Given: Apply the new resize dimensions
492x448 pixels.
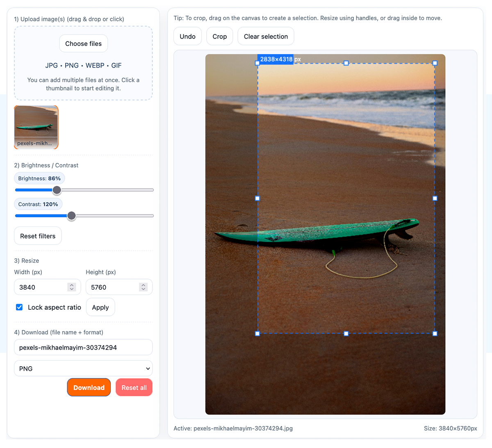Looking at the screenshot, I should pyautogui.click(x=100, y=307).
